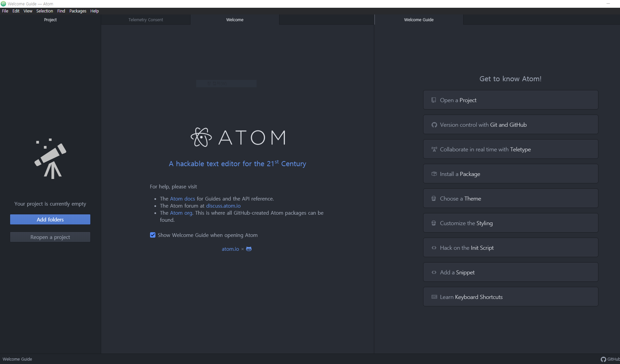Click the keyboard icon beside Learn Keyboard Shortcuts
620x364 pixels.
point(434,297)
